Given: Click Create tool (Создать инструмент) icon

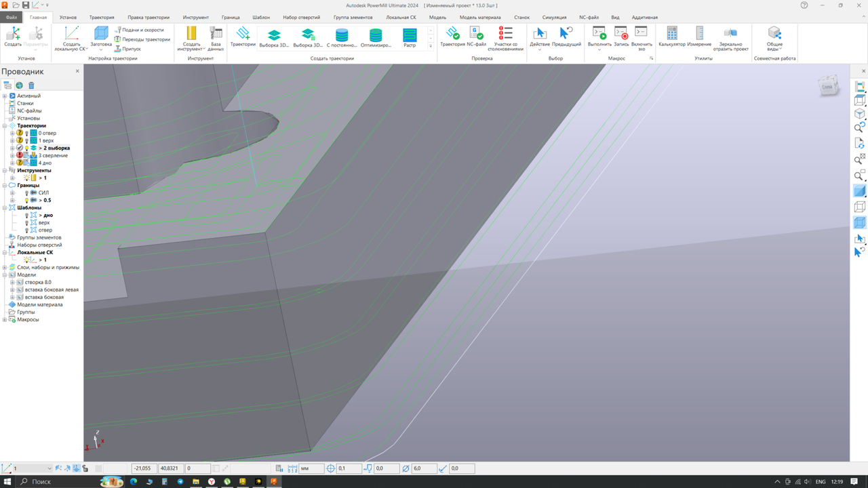Looking at the screenshot, I should coord(191,39).
